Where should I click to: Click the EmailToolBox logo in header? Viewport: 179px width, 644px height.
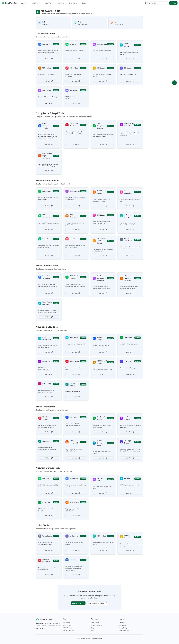pyautogui.click(x=10, y=3)
